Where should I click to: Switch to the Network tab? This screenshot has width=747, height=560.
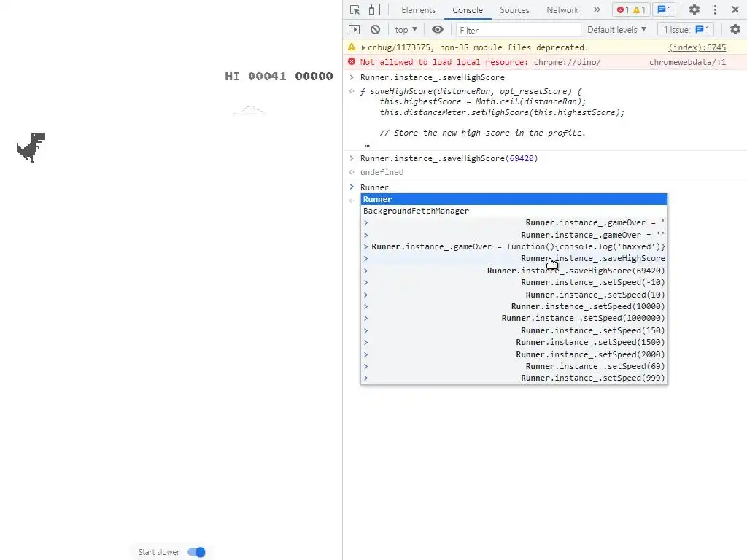tap(562, 10)
